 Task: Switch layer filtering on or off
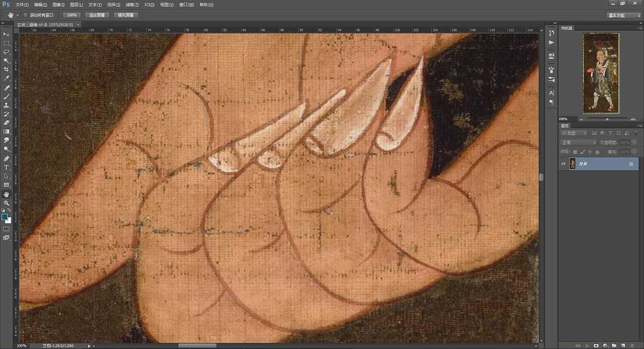635,133
